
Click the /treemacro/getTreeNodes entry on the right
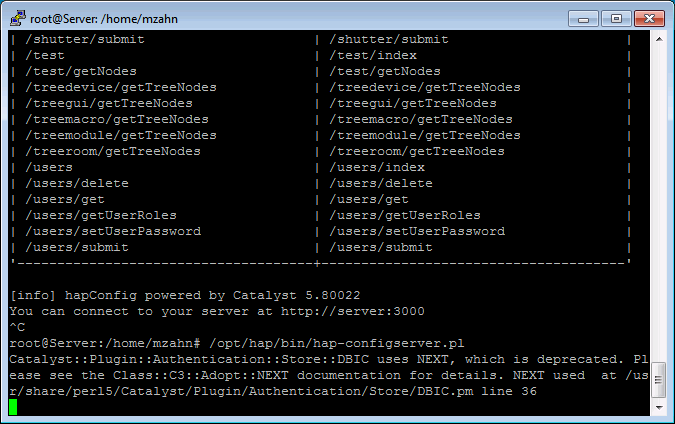click(421, 119)
